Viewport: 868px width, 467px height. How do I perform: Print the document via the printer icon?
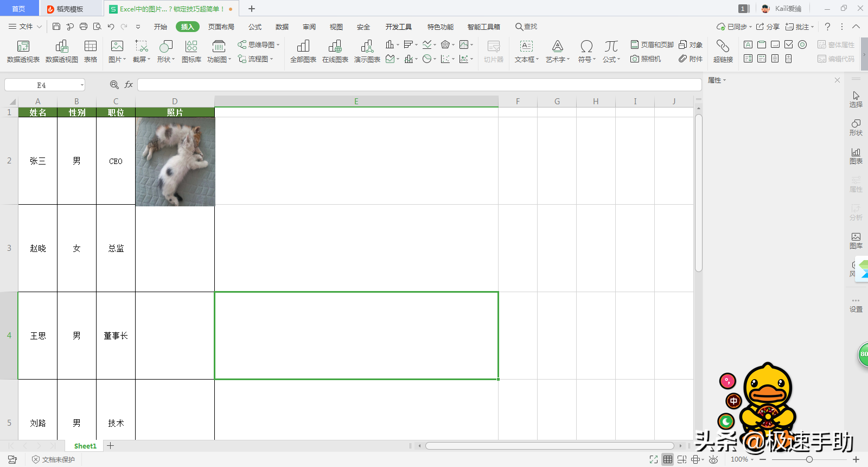84,27
